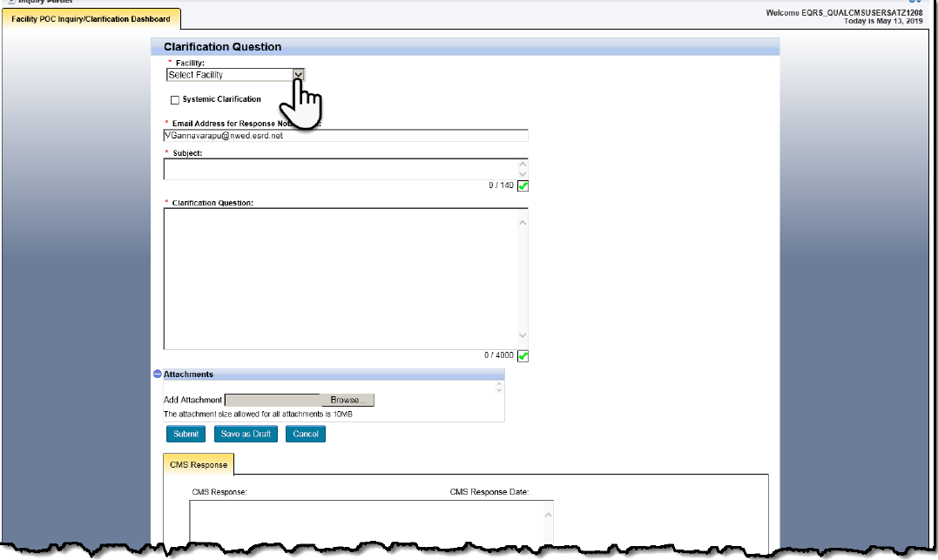Click the '0 / 140' character counter
This screenshot has height=560, width=938.
(x=502, y=186)
